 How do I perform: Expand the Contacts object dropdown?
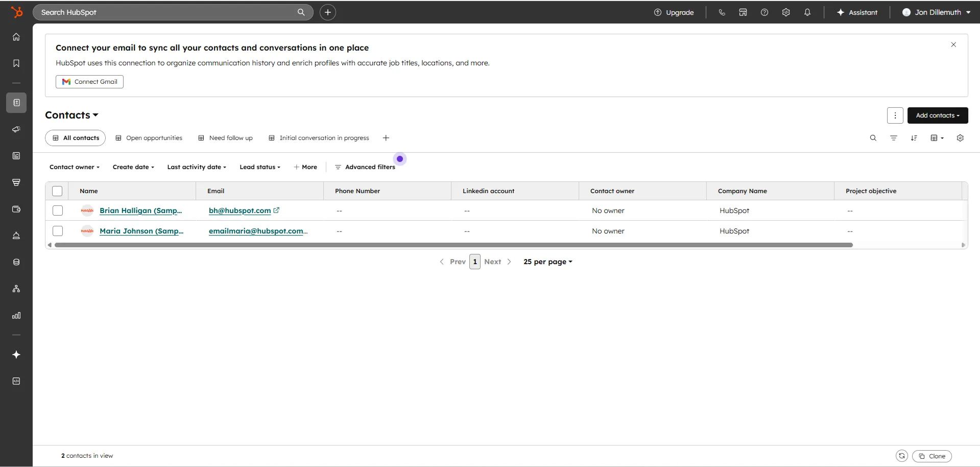[x=71, y=115]
